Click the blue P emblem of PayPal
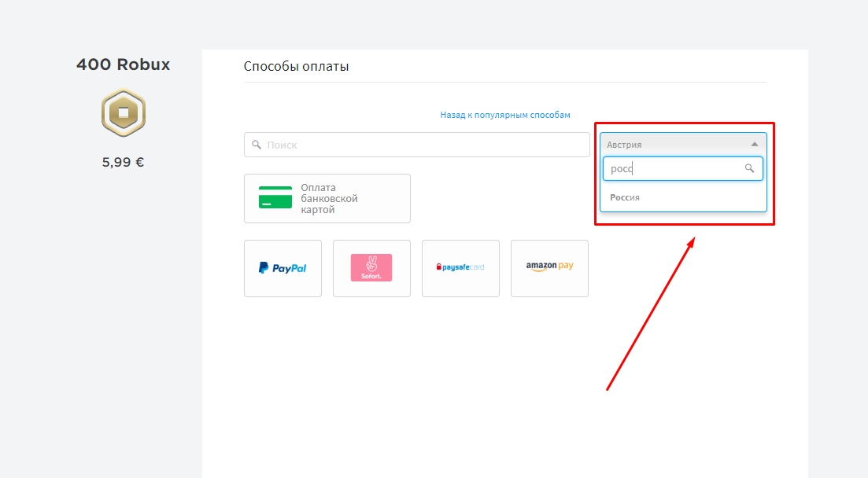868x478 pixels. (x=264, y=268)
